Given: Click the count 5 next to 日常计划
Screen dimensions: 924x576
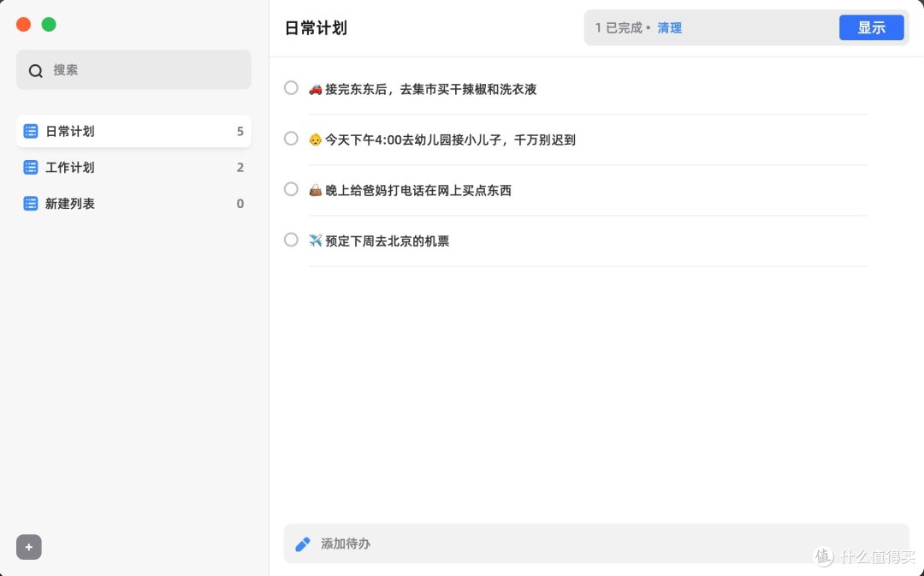Looking at the screenshot, I should coord(240,132).
